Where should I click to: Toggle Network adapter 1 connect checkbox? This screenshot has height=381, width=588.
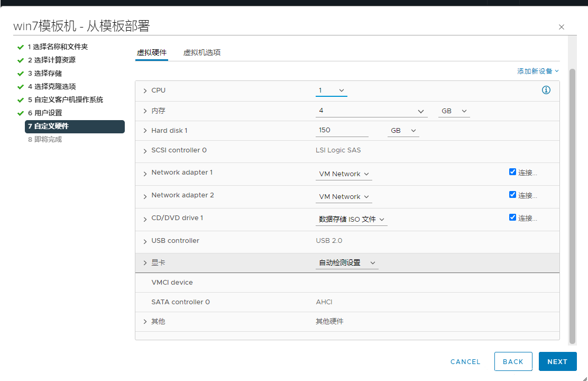click(512, 172)
